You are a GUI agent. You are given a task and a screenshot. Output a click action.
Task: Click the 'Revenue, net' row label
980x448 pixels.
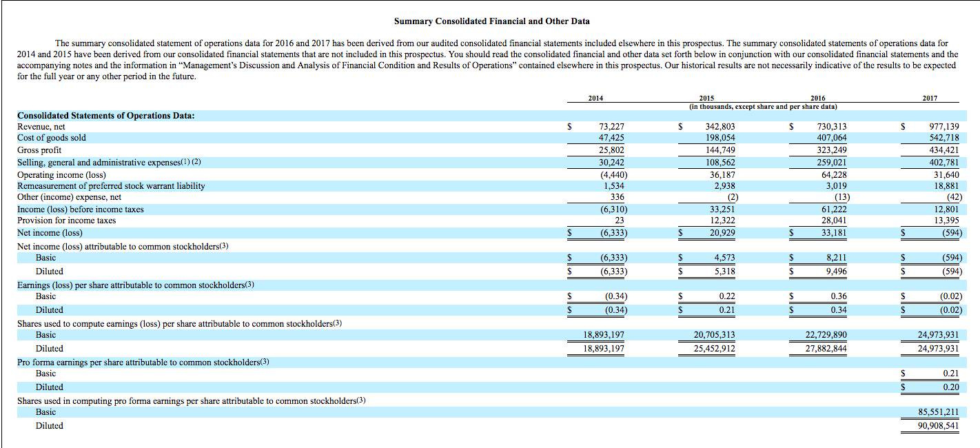click(x=41, y=127)
